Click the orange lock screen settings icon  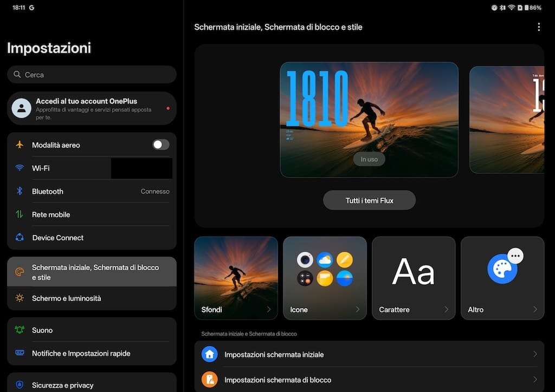point(209,380)
